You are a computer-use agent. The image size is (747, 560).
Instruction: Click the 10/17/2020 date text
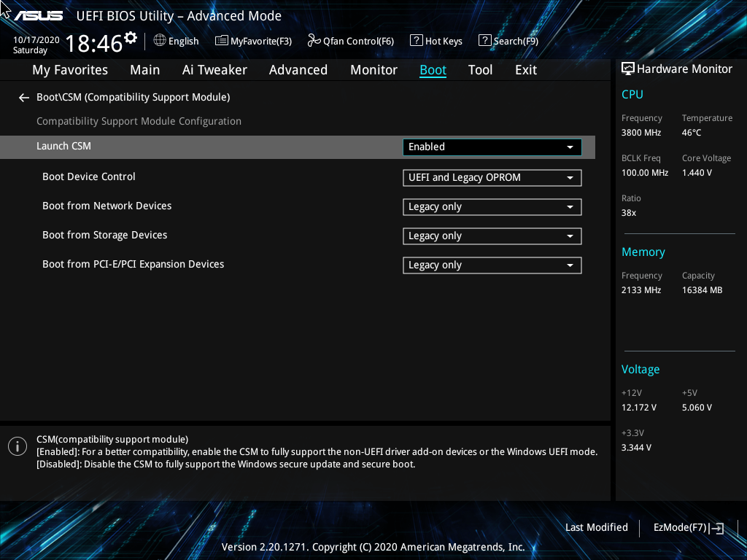(x=36, y=40)
